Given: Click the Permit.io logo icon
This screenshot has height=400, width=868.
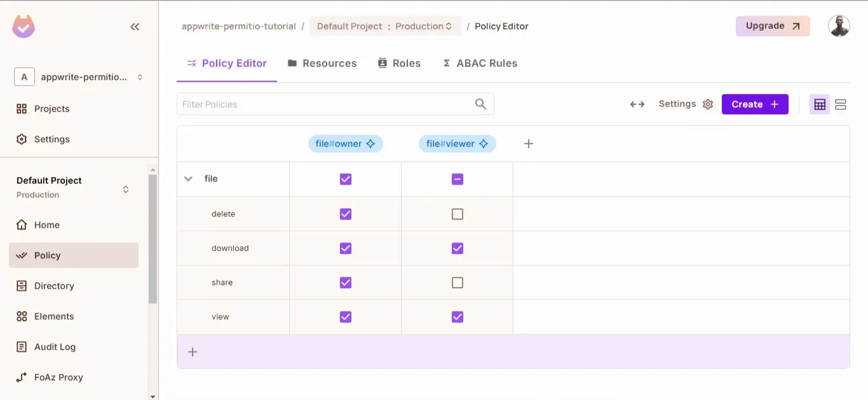Looking at the screenshot, I should (x=24, y=27).
